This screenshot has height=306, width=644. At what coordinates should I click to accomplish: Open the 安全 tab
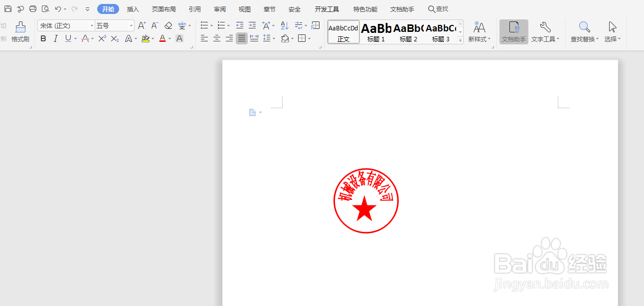pos(295,9)
